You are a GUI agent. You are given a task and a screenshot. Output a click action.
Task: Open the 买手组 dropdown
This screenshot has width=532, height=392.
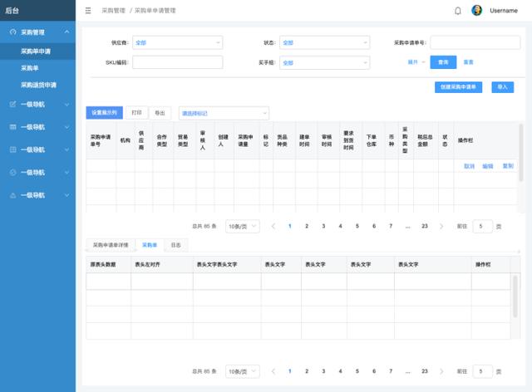(x=325, y=63)
